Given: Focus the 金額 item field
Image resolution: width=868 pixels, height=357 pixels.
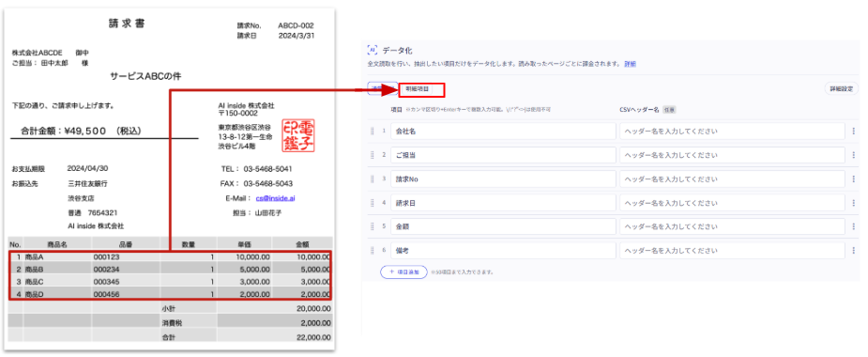Looking at the screenshot, I should pos(503,226).
